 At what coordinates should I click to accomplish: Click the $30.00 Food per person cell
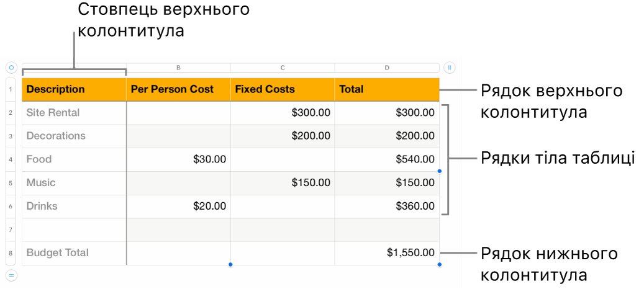click(178, 159)
